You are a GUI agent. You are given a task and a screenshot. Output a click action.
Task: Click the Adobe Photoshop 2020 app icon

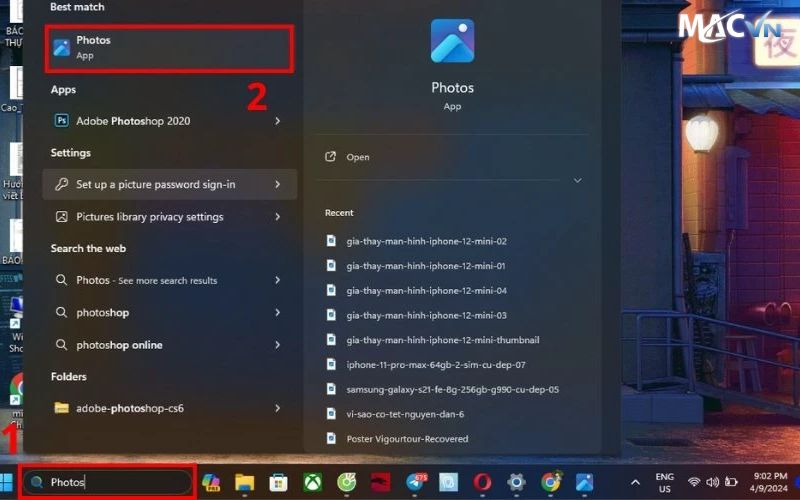pyautogui.click(x=62, y=121)
